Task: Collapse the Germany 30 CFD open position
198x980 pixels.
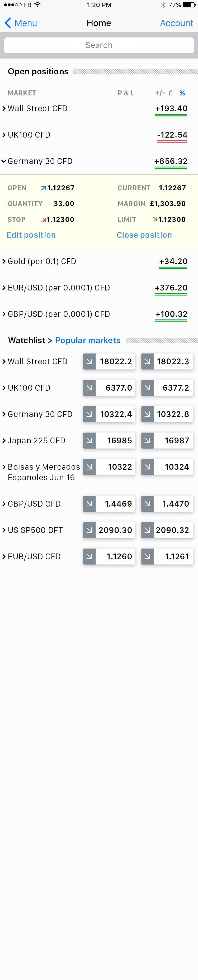Action: (4, 161)
